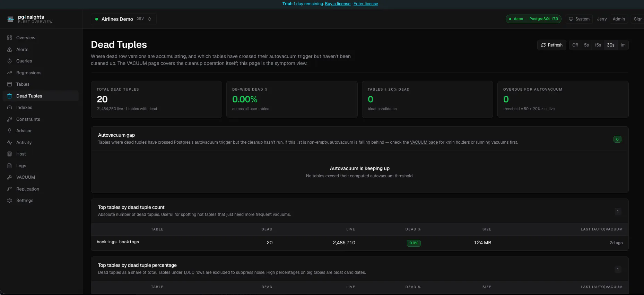Click the Jerry user label
644x295 pixels.
point(602,19)
